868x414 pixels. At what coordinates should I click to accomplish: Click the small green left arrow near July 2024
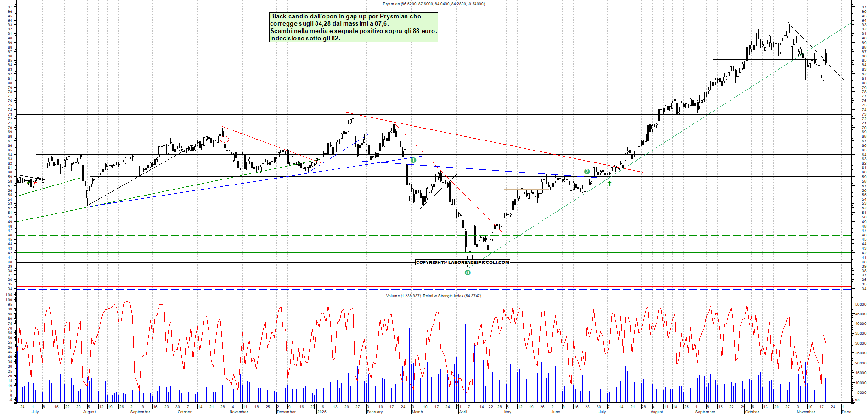coord(29,183)
